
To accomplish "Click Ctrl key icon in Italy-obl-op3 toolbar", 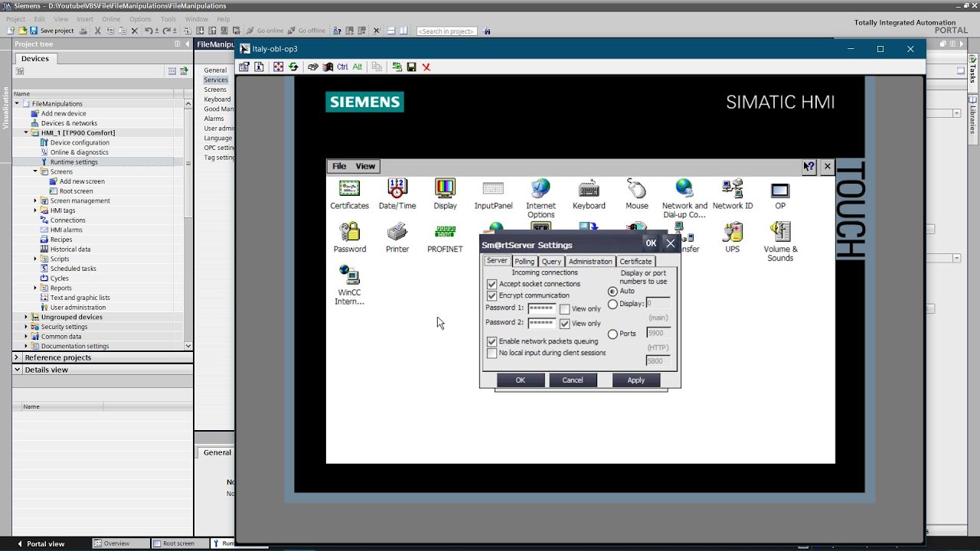I will tap(342, 67).
